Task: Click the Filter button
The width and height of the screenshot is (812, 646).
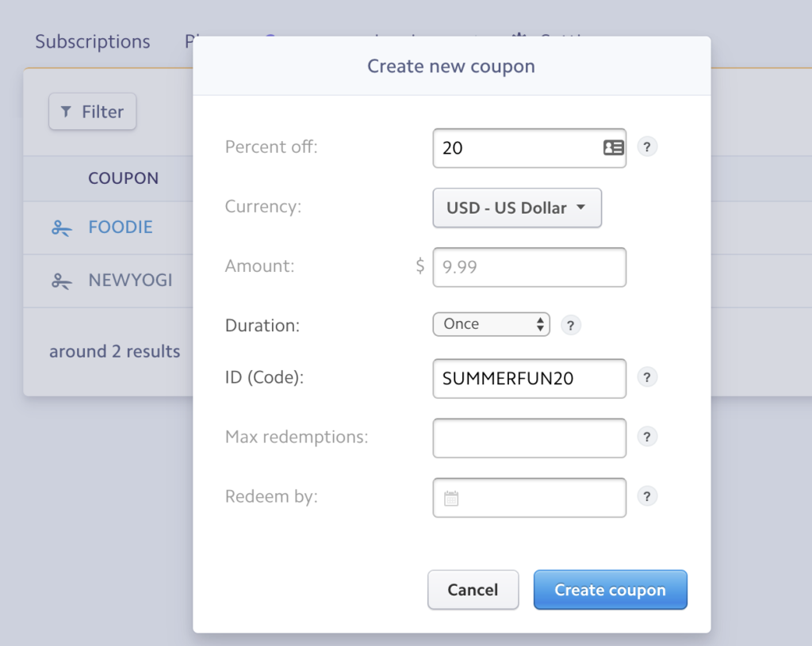Action: [x=92, y=111]
